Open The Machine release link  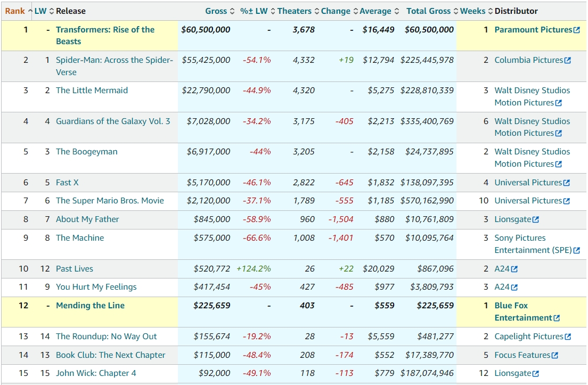[80, 237]
